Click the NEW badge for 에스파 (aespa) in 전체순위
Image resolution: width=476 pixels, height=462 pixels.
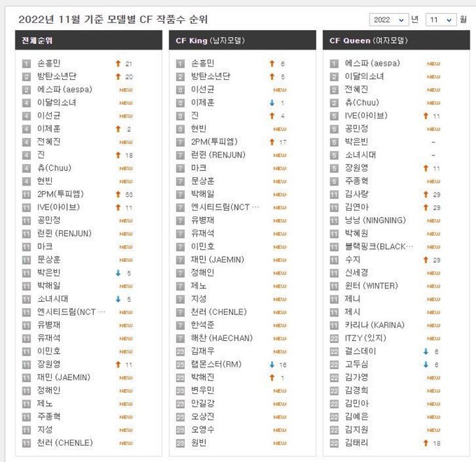coord(126,90)
